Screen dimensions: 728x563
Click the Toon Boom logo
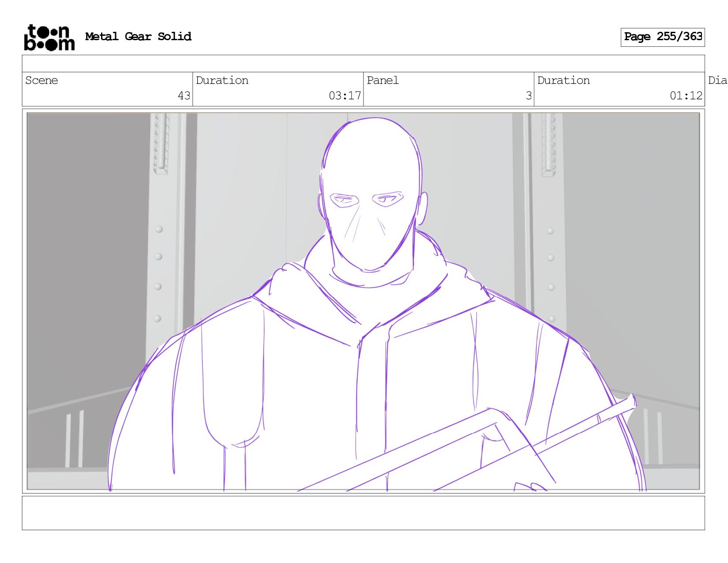pos(49,38)
